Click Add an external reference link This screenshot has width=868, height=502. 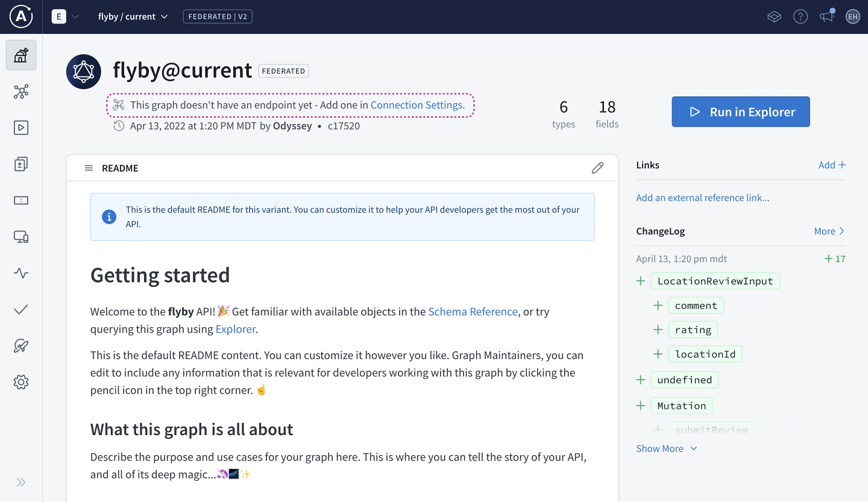tap(703, 198)
